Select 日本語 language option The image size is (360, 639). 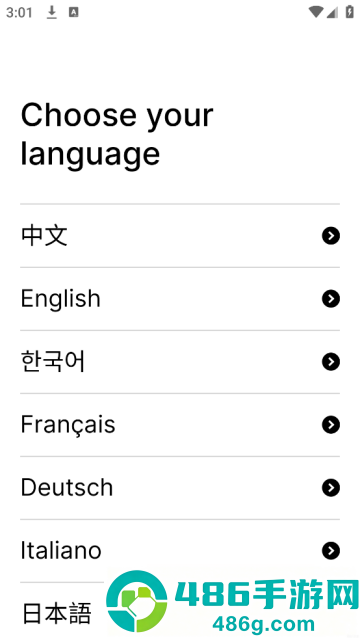click(57, 614)
